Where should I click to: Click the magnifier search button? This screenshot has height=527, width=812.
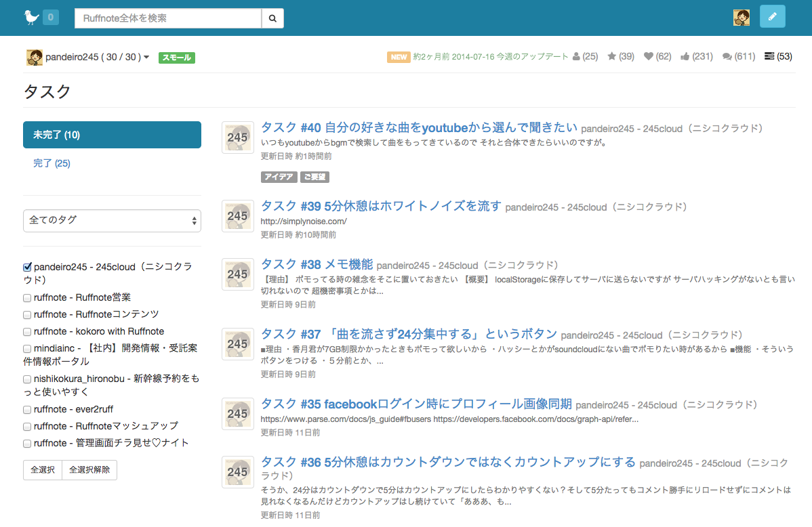(x=272, y=18)
